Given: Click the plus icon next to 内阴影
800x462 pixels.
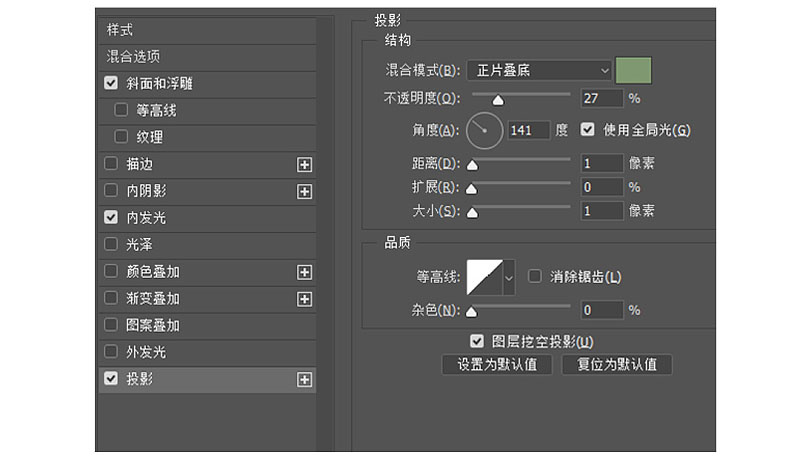Looking at the screenshot, I should pos(305,192).
